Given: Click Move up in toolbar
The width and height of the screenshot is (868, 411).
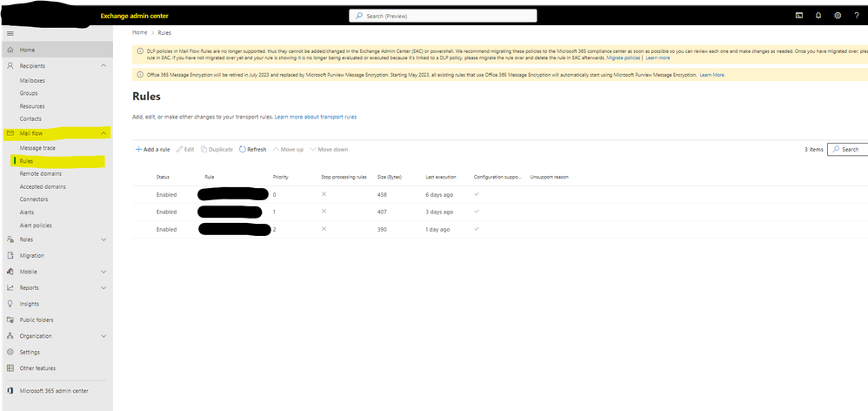Looking at the screenshot, I should 288,150.
